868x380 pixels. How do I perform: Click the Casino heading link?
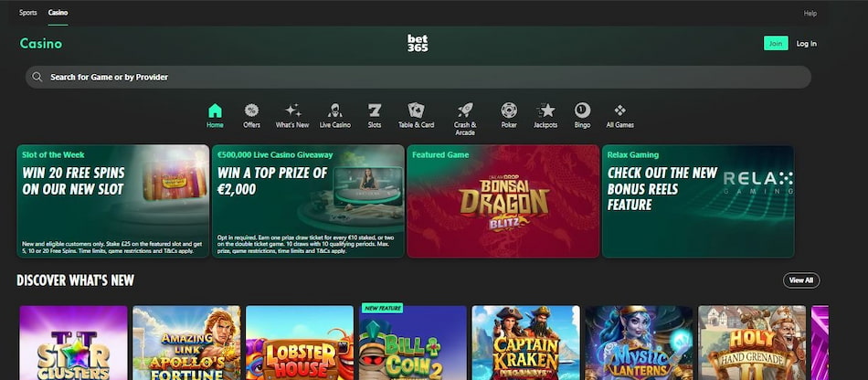(x=41, y=44)
